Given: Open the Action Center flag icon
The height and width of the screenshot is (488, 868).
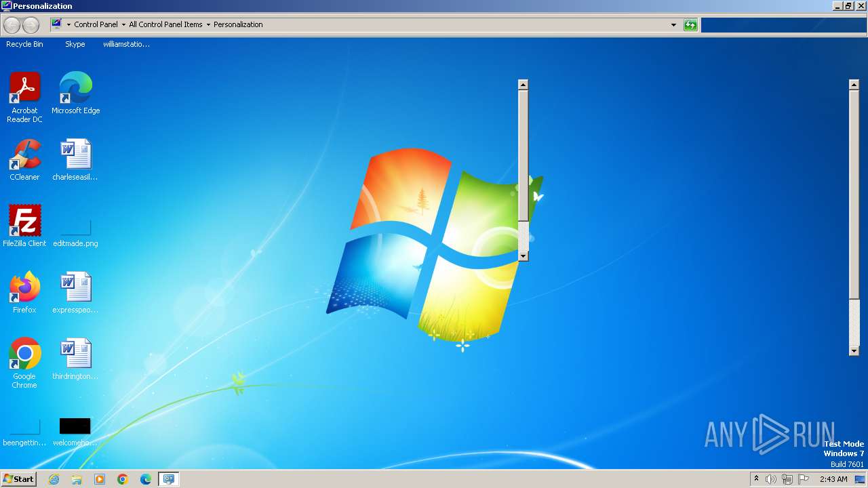Looking at the screenshot, I should point(804,479).
